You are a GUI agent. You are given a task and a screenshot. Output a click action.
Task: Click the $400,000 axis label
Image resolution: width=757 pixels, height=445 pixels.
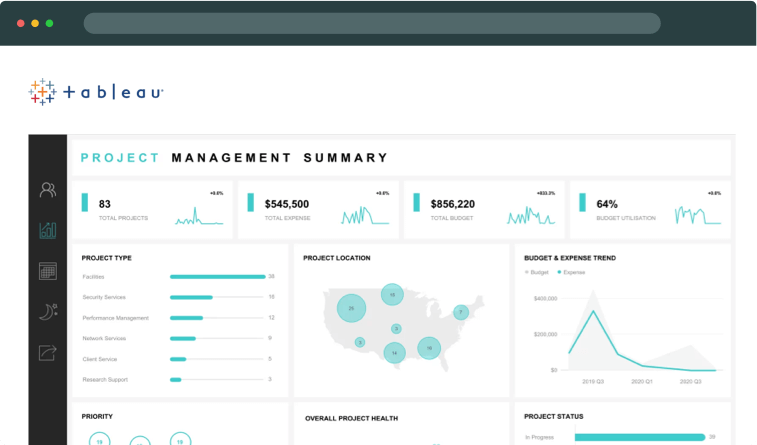(x=545, y=298)
